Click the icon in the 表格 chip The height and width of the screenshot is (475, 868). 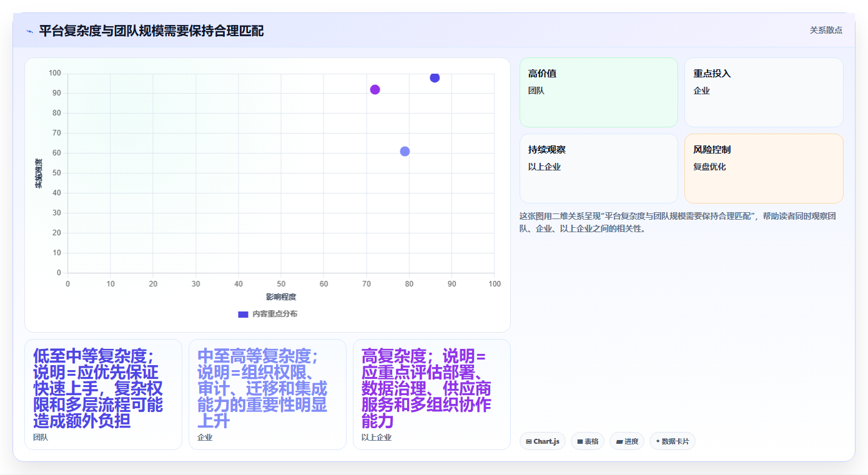coord(580,441)
